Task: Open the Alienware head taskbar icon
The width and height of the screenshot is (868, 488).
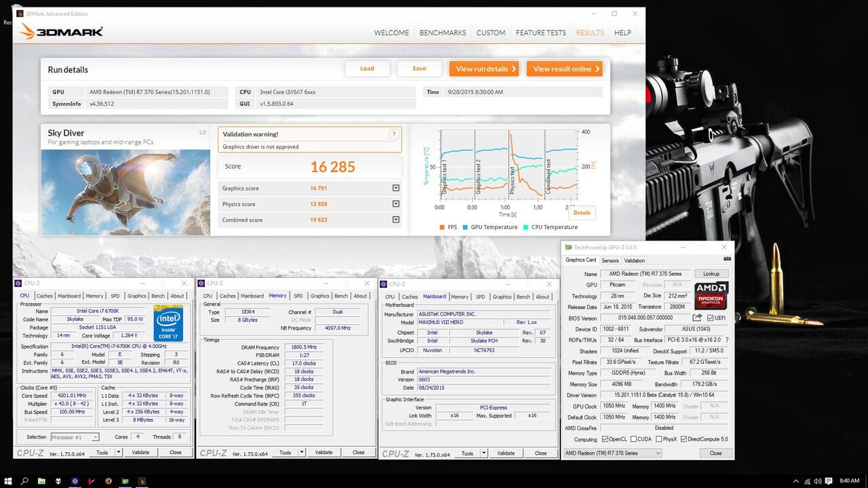Action: [x=58, y=481]
